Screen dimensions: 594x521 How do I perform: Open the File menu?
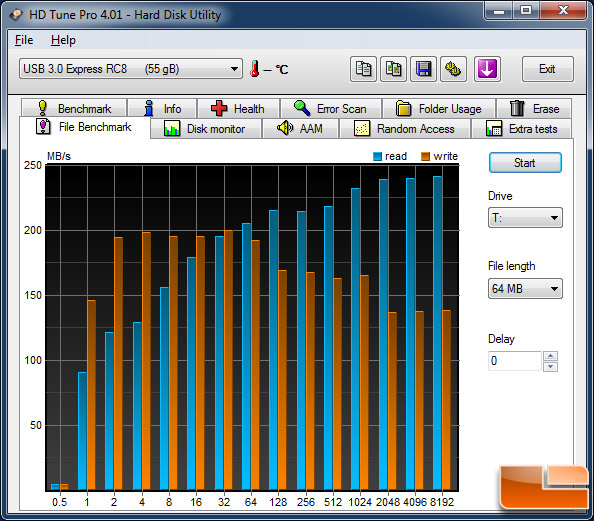24,40
